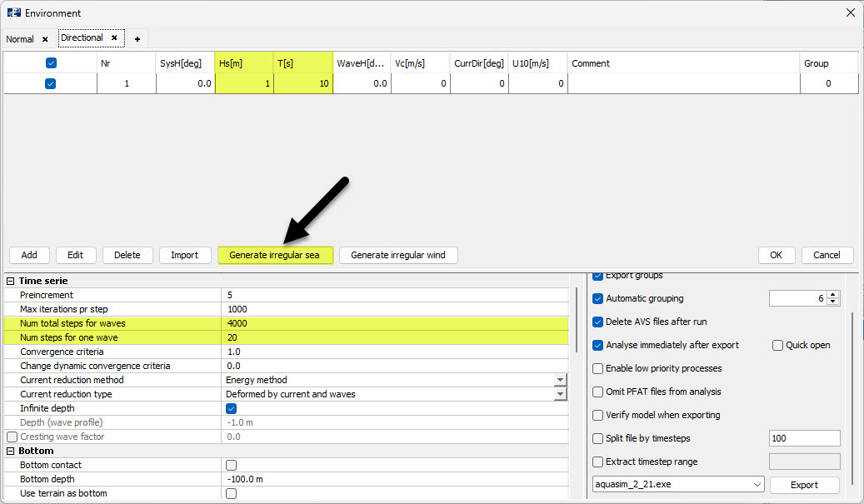Click the Split file by timesteps input field

tap(804, 438)
